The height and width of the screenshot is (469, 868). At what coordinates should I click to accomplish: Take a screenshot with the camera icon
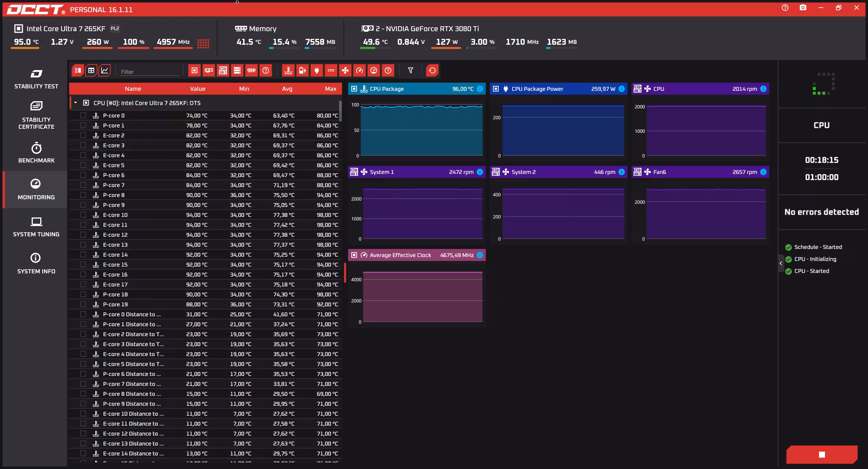point(803,8)
